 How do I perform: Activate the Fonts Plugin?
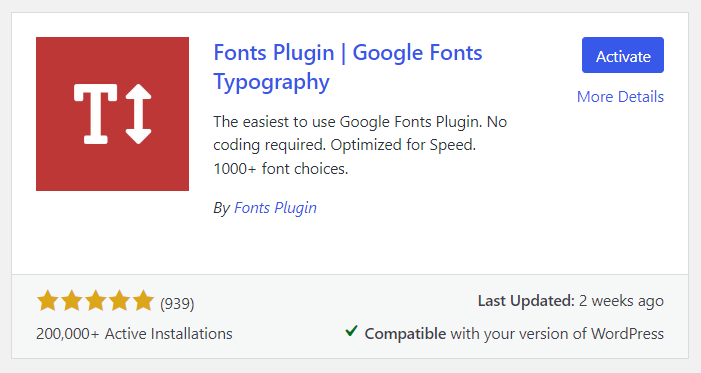click(623, 55)
